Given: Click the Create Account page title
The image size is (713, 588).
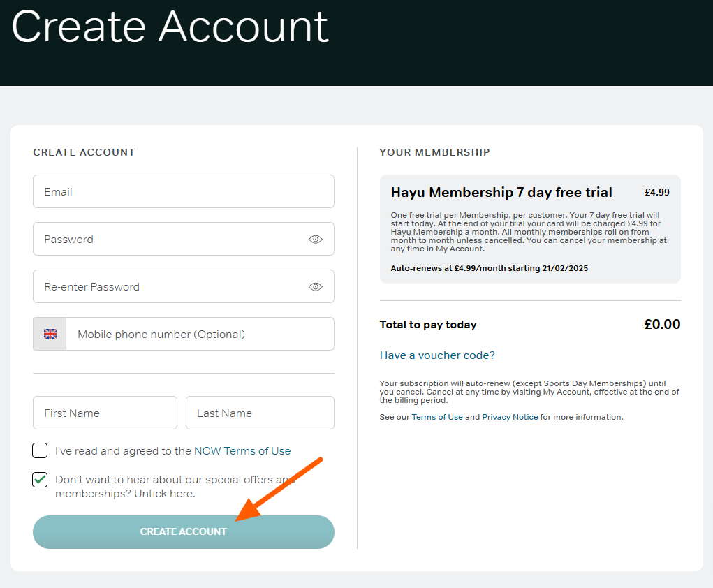Looking at the screenshot, I should [x=170, y=27].
